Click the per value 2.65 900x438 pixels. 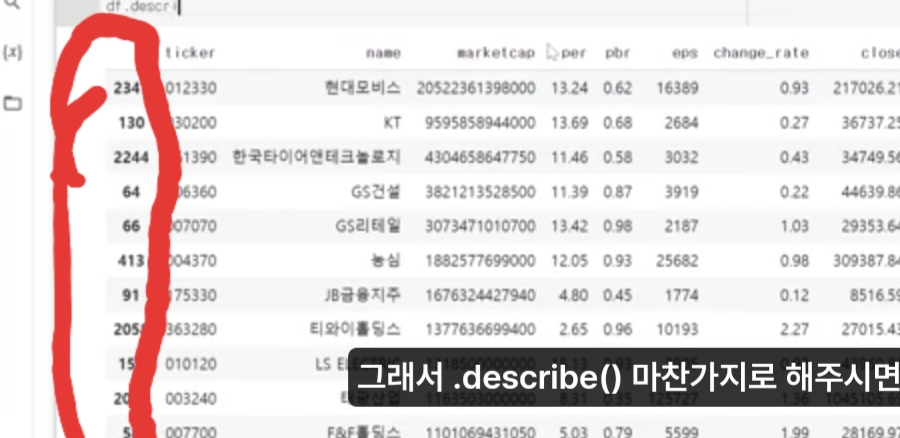pos(574,330)
